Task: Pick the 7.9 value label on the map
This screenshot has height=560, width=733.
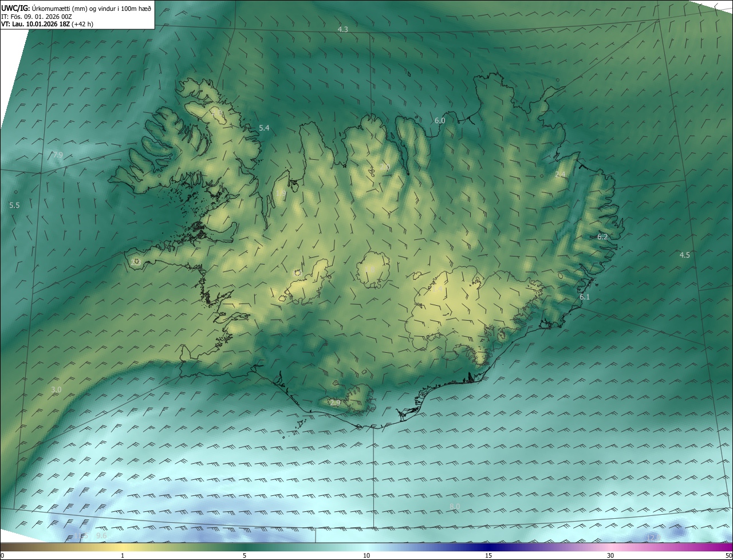Action: click(58, 155)
